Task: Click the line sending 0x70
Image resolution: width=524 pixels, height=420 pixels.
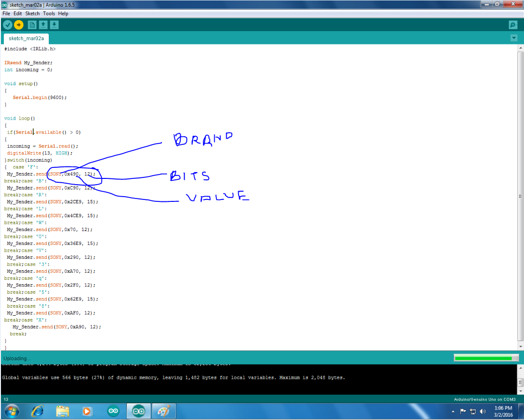Action: tap(50, 230)
